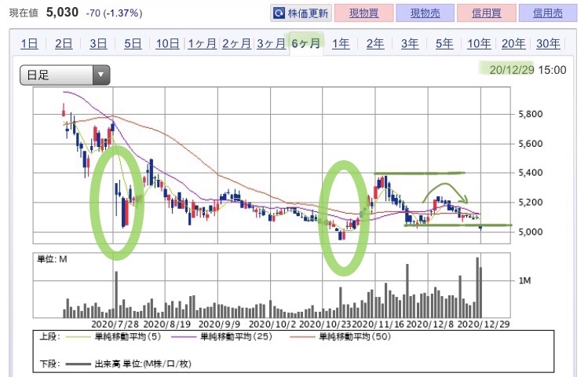Click the 株価更新 refresh button

pyautogui.click(x=301, y=13)
